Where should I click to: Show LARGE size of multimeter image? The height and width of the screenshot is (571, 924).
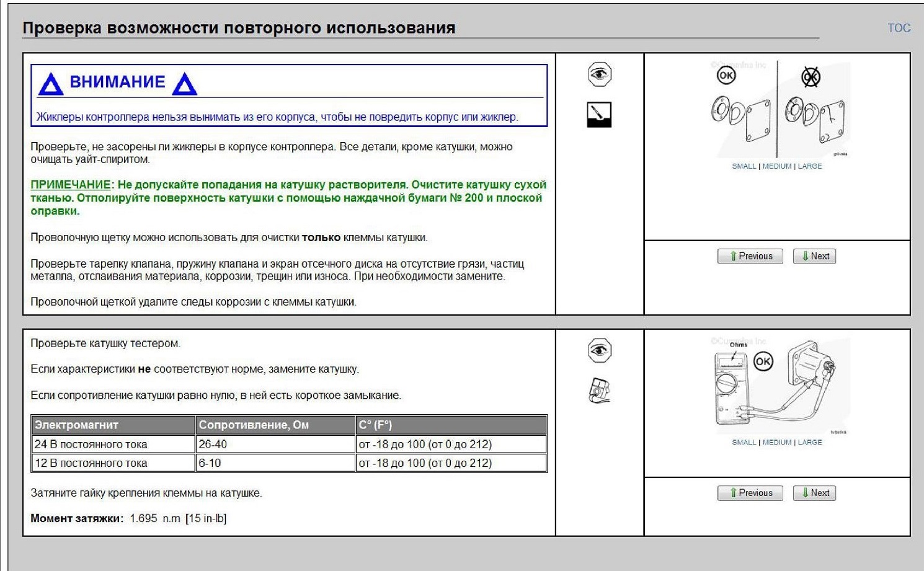pyautogui.click(x=810, y=442)
